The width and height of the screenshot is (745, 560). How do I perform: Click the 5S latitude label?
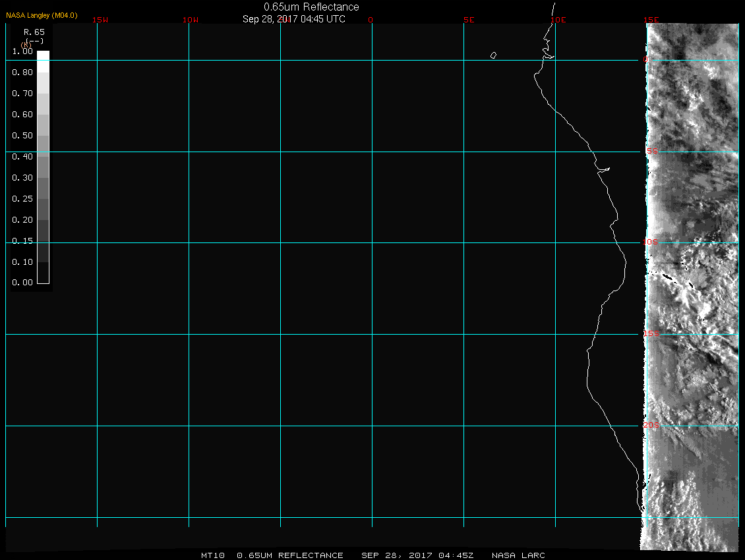pyautogui.click(x=652, y=151)
